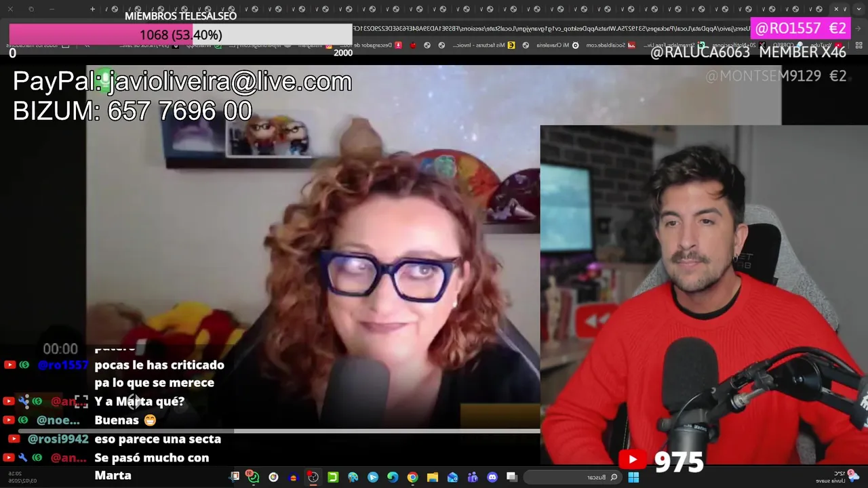Click chat message 'eso parece una secta'
Viewport: 868px width, 488px height.
point(158,439)
